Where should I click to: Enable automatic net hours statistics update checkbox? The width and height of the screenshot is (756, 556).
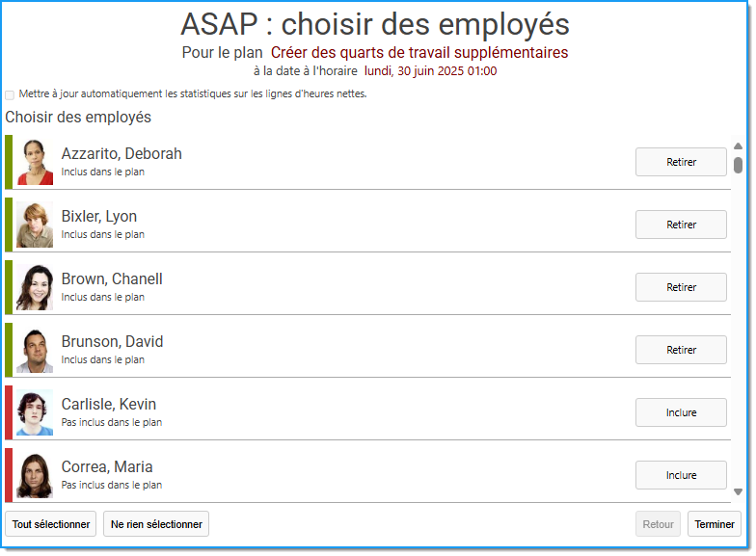point(10,94)
